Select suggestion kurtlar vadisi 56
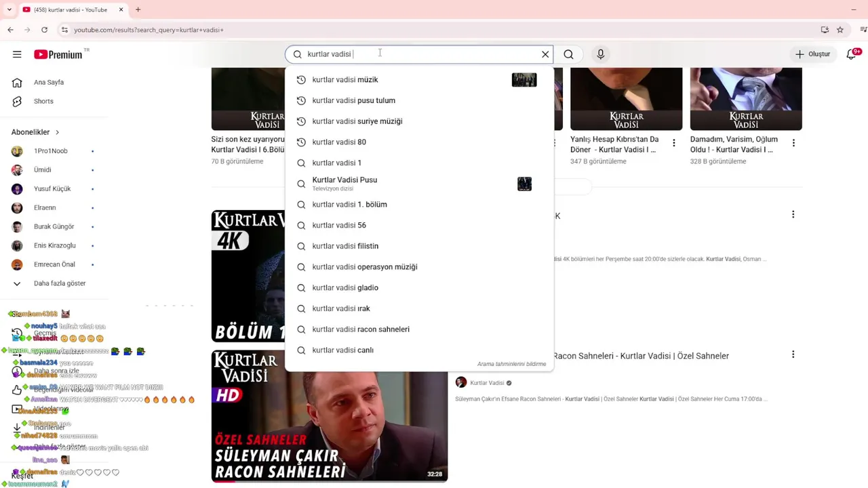 pos(419,226)
